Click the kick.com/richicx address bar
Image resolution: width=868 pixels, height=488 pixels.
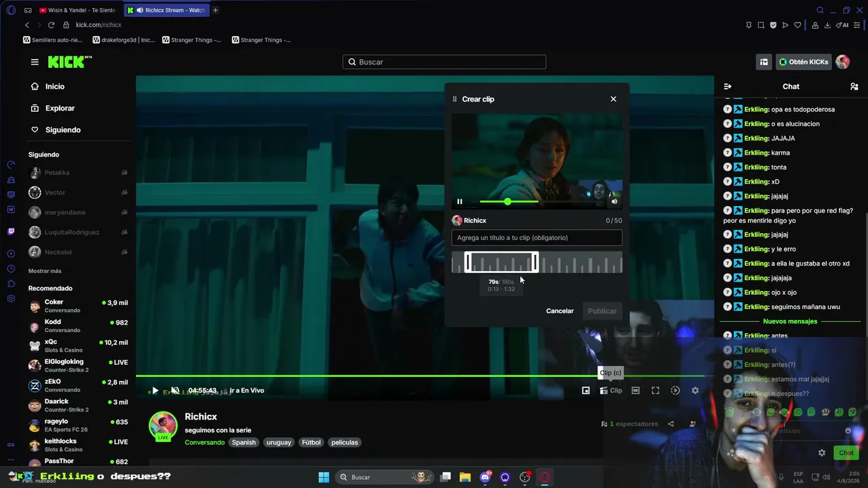point(98,25)
